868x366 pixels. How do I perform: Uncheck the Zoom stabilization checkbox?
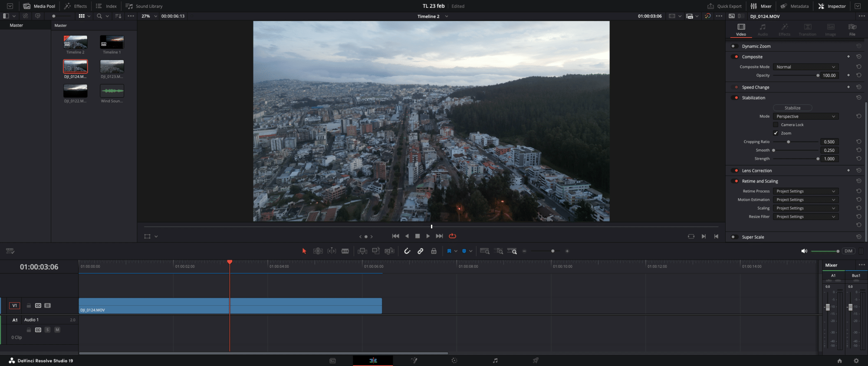point(776,133)
